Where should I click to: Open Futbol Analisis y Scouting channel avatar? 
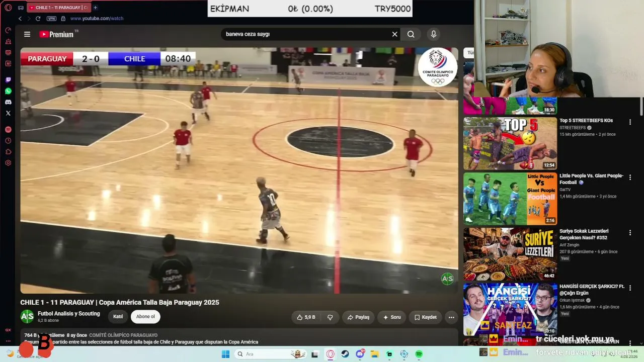27,316
